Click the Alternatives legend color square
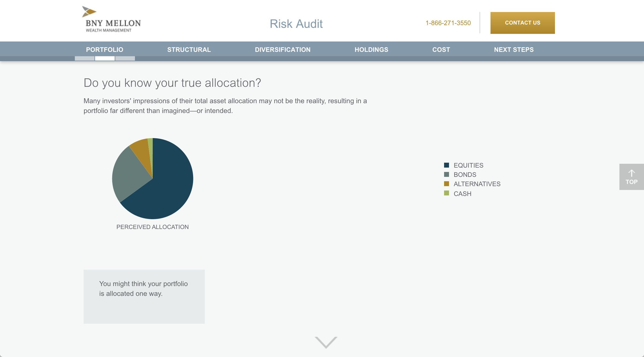 pos(447,184)
